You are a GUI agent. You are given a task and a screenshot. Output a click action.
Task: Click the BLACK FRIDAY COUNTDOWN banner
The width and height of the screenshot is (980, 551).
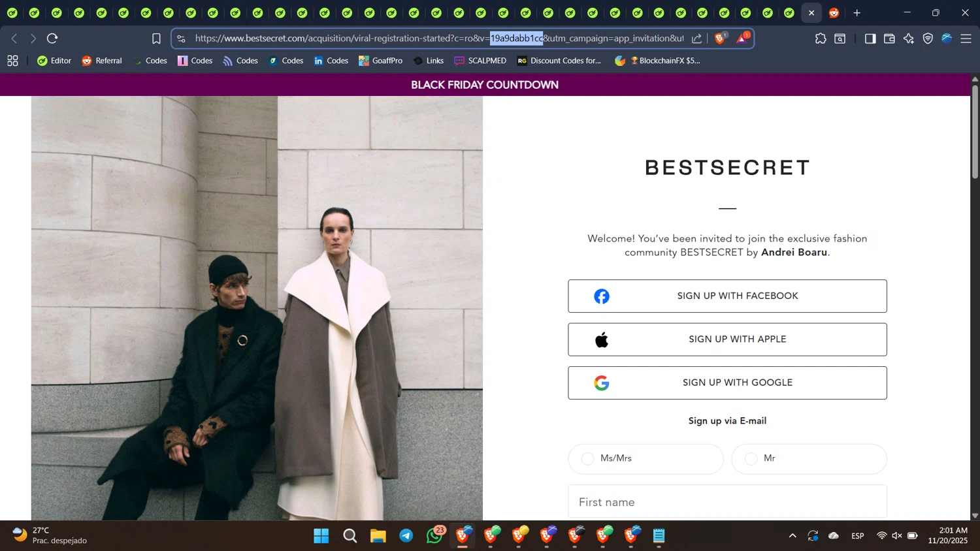point(485,85)
